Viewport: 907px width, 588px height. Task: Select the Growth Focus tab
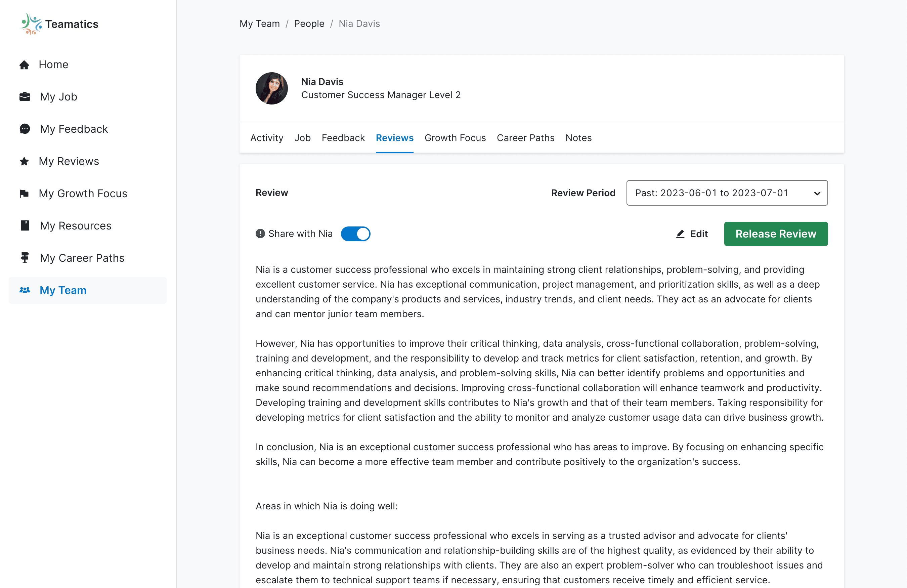(x=455, y=137)
